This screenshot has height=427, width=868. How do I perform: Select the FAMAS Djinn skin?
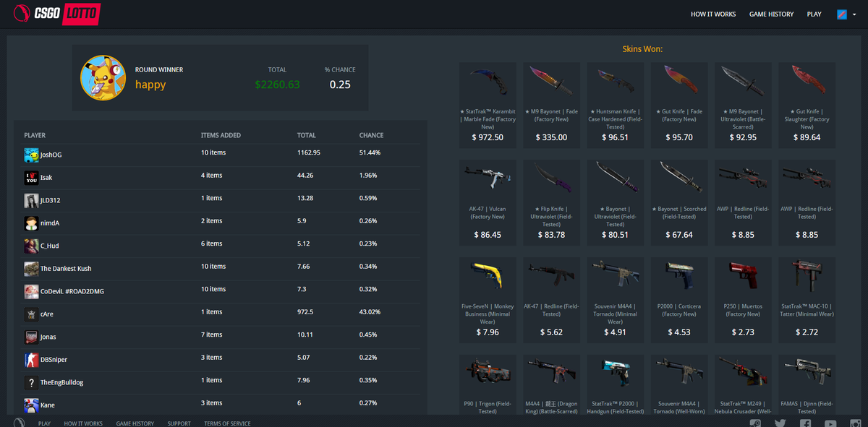pyautogui.click(x=807, y=384)
